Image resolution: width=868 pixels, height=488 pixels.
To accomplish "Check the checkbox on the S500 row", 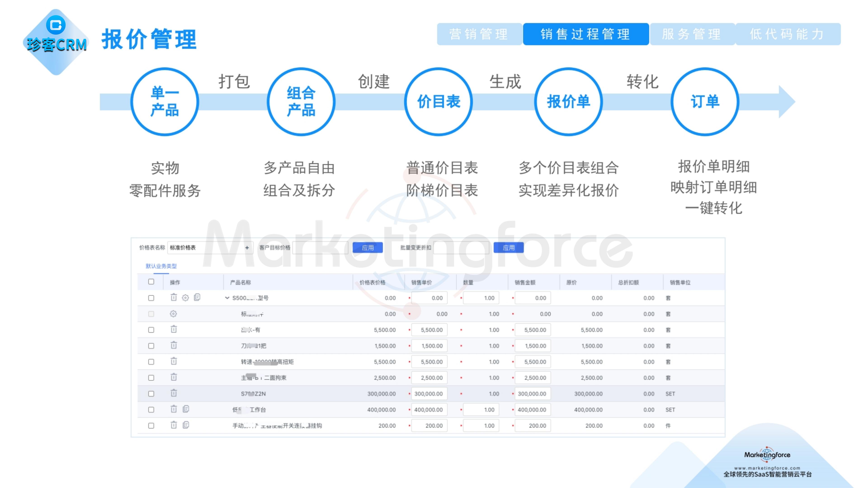I will [151, 298].
